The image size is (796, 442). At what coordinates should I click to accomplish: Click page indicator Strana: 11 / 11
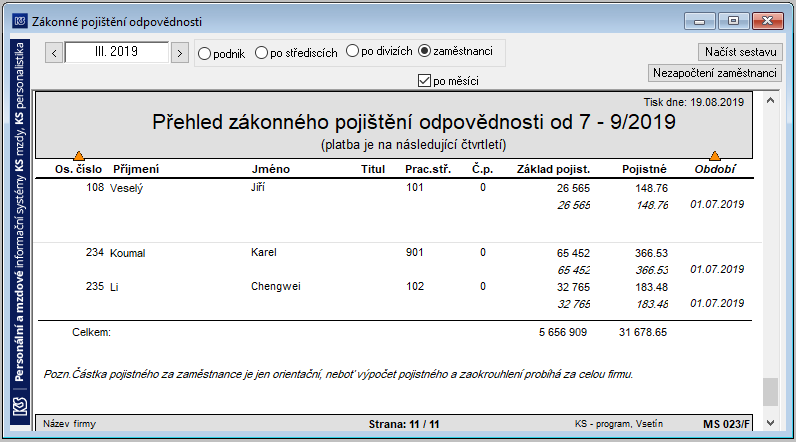(404, 424)
